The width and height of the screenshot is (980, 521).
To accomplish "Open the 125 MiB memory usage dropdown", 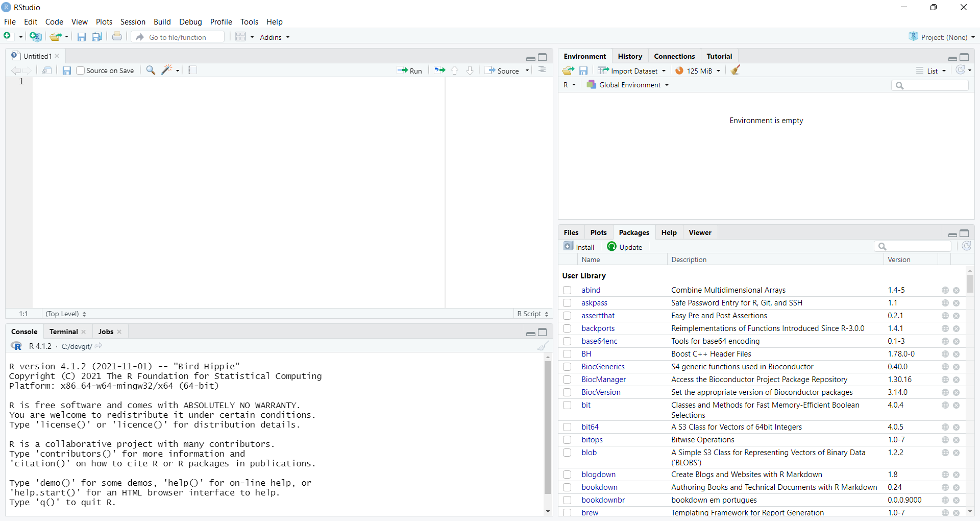I will point(698,71).
